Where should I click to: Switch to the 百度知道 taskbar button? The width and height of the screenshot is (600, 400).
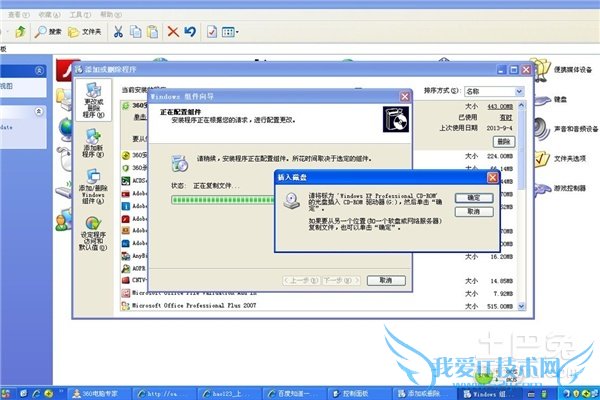click(294, 394)
